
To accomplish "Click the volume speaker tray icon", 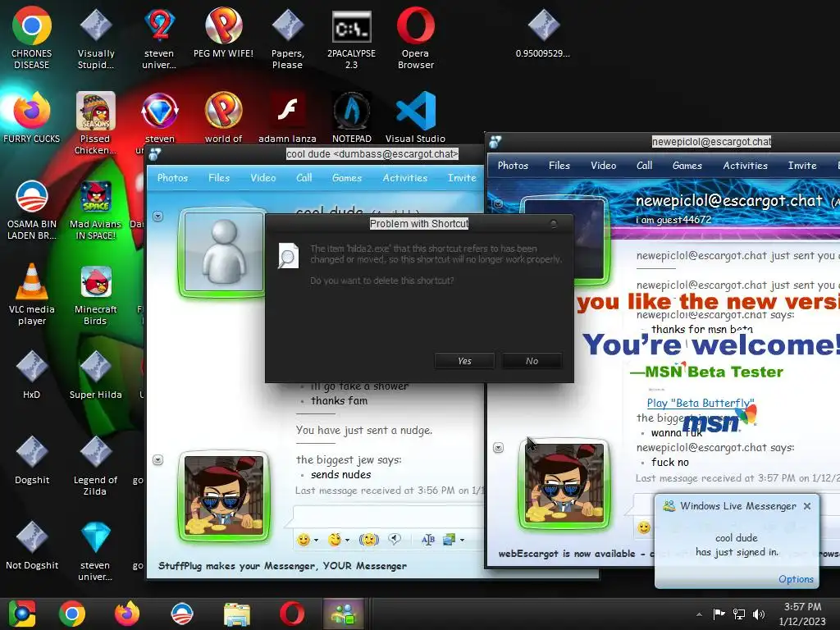I will click(759, 614).
